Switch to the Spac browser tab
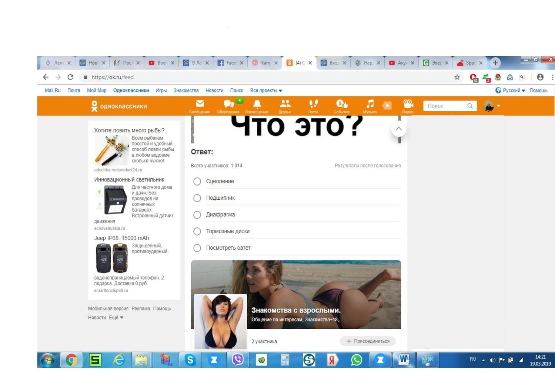 coord(470,63)
